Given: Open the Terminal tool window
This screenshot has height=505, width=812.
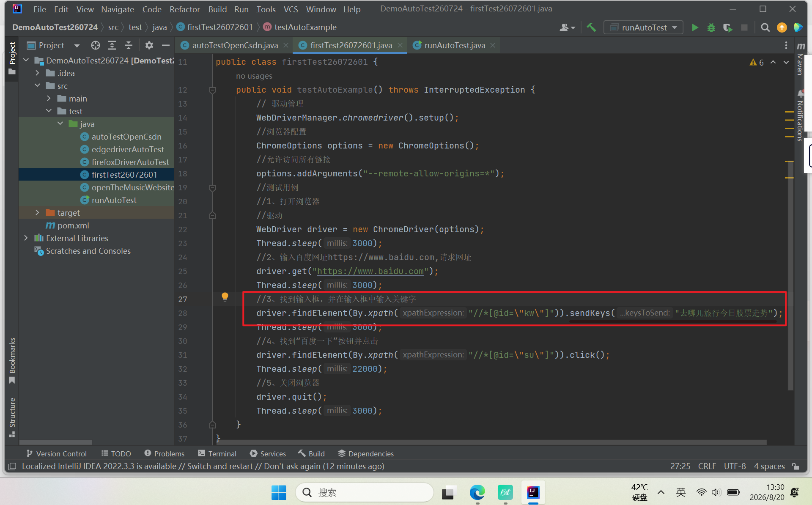Looking at the screenshot, I should click(217, 453).
